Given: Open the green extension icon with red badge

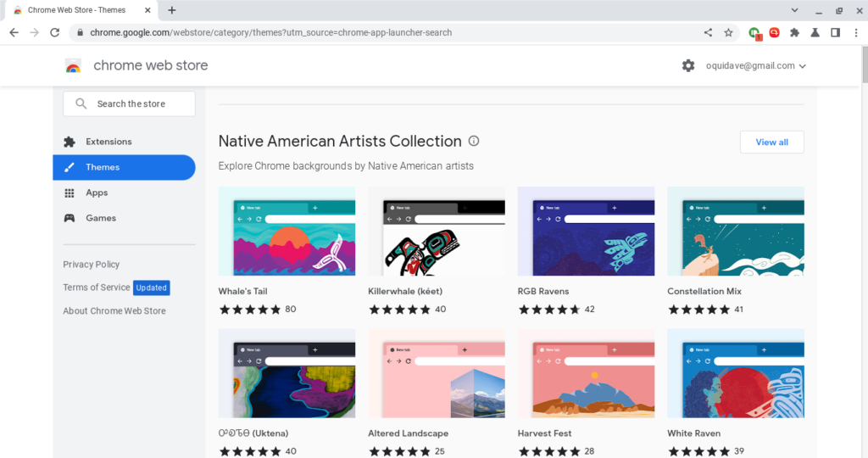Looking at the screenshot, I should 754,33.
